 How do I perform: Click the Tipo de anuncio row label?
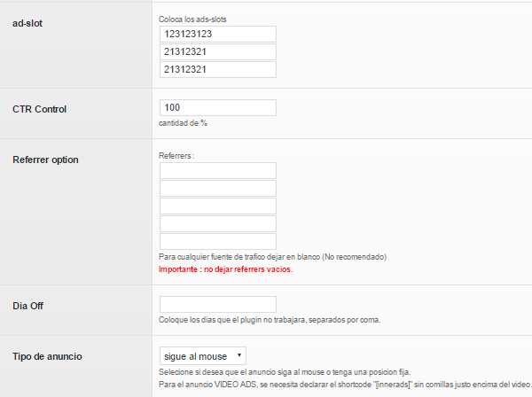tap(47, 356)
